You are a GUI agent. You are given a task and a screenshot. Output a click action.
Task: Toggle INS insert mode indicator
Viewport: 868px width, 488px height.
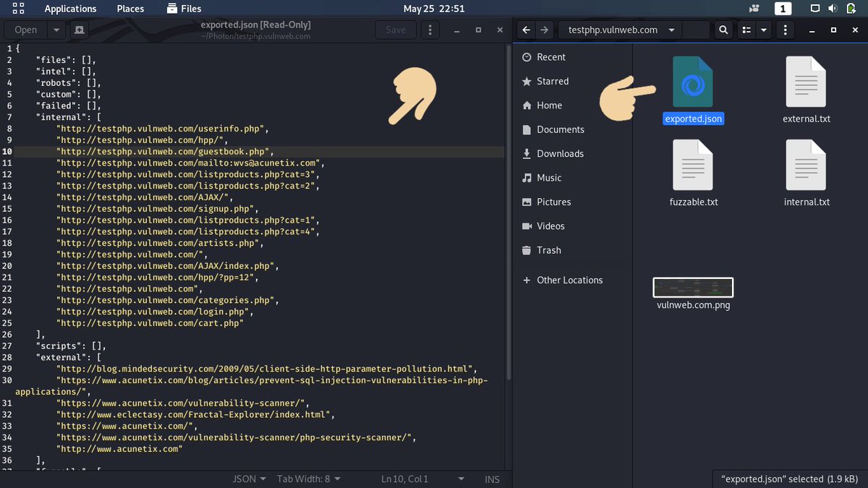[x=492, y=479]
